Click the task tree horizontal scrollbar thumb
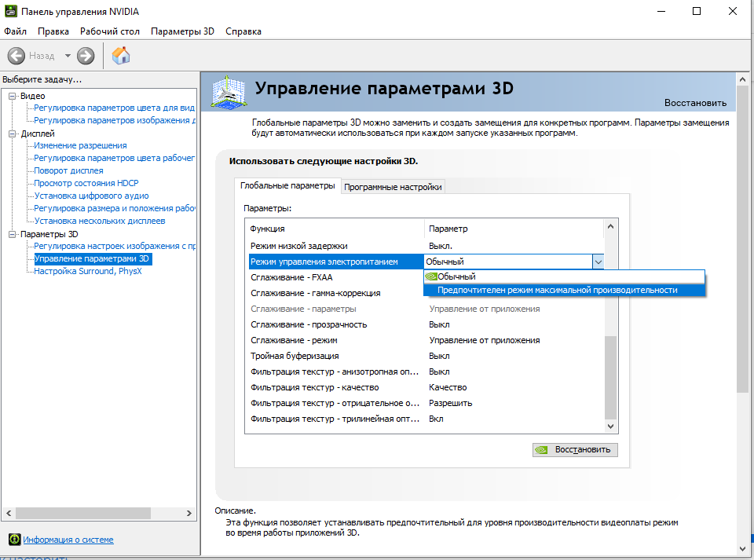Image resolution: width=754 pixels, height=560 pixels. (83, 514)
